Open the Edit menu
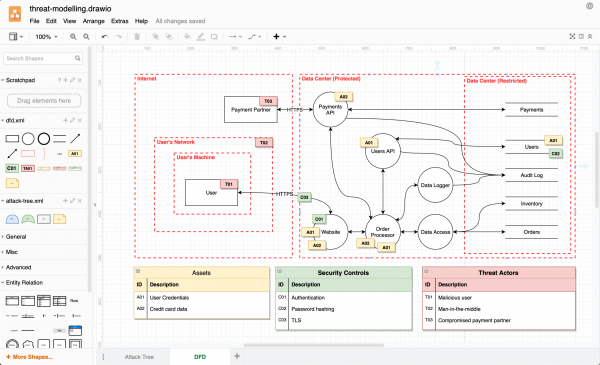This screenshot has height=365, width=600. click(x=51, y=21)
